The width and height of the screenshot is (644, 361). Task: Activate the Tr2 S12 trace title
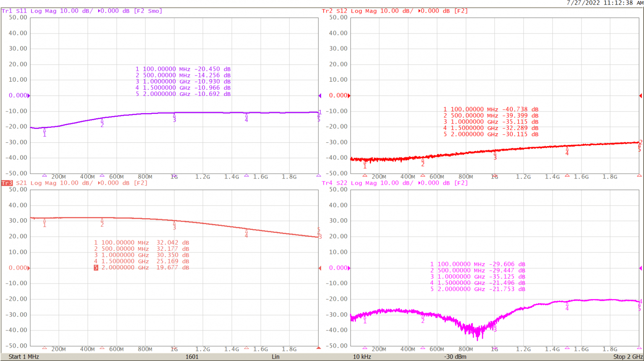click(x=394, y=11)
